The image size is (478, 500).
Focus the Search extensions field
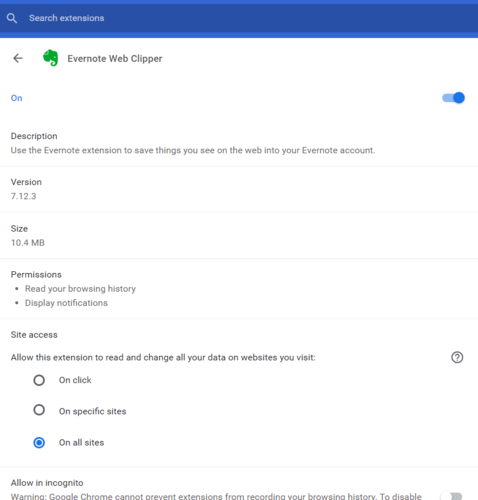click(x=239, y=18)
